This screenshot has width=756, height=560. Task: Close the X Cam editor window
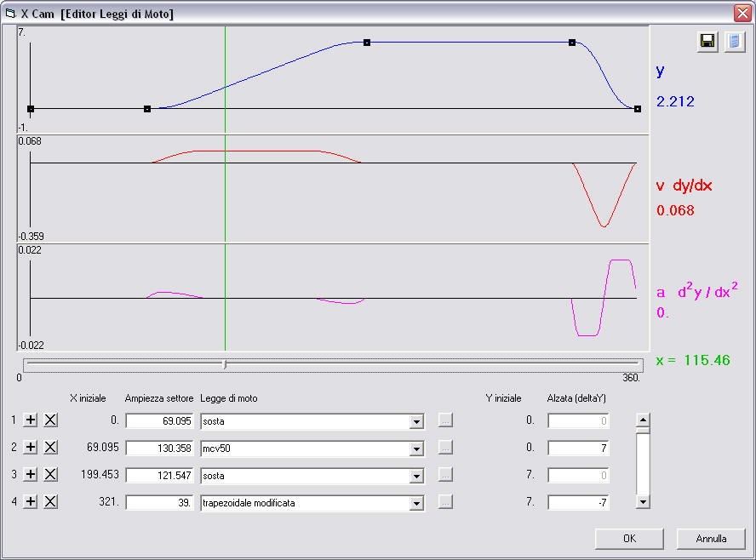742,13
